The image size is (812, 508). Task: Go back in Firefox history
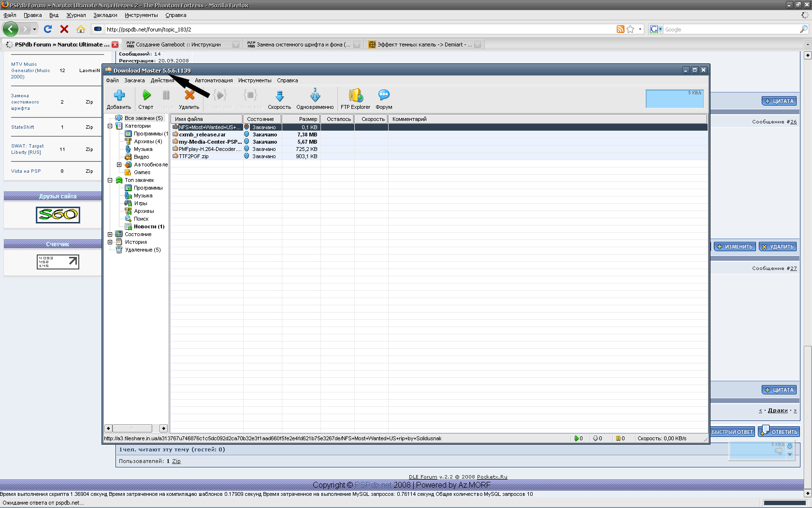11,29
